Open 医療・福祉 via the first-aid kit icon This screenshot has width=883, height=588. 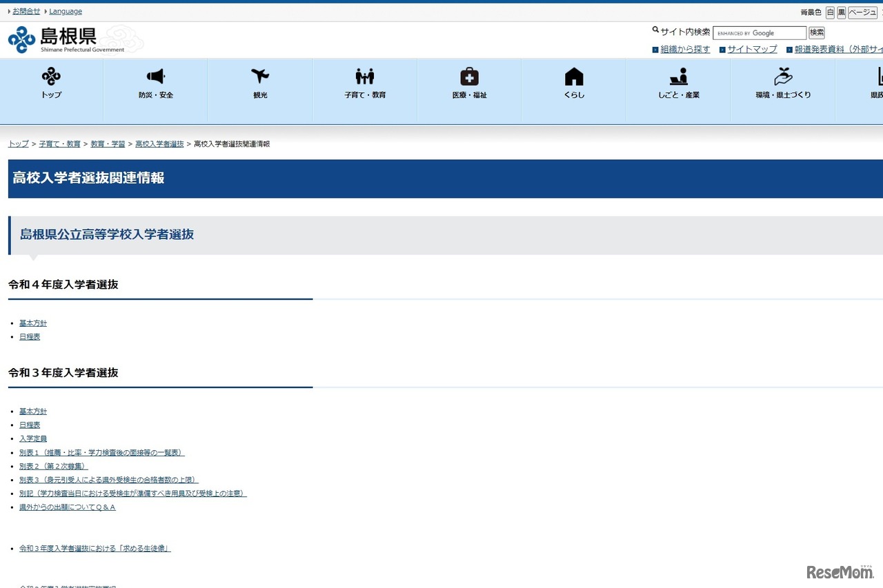(x=469, y=76)
